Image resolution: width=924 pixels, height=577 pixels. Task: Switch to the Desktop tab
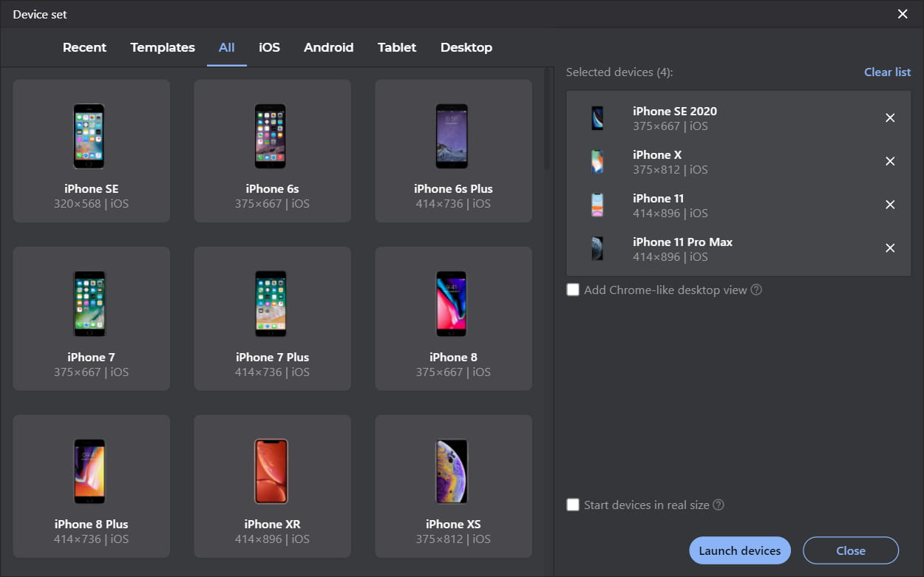pos(466,47)
